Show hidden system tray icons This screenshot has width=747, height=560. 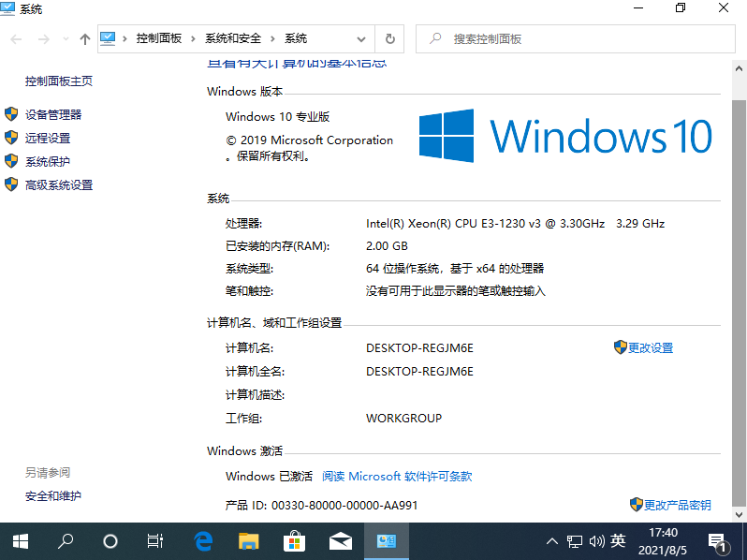coord(552,541)
